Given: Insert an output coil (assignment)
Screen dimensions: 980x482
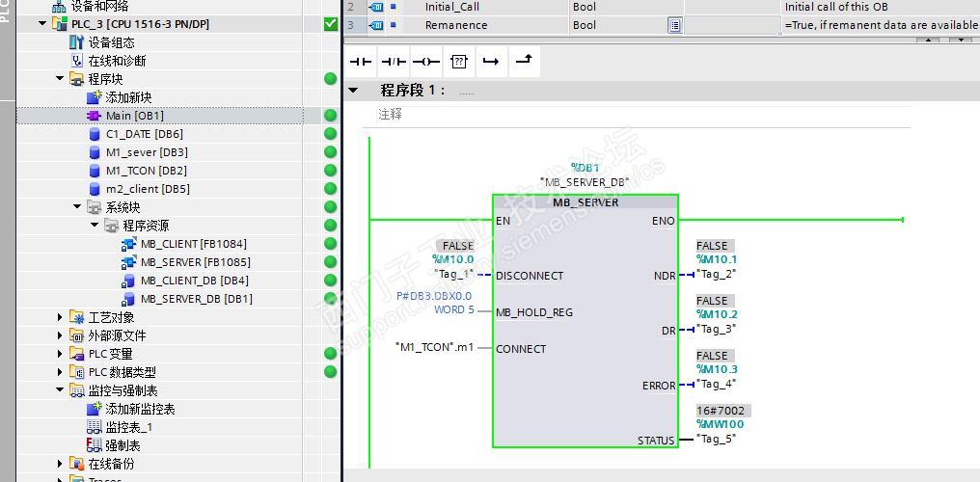Looking at the screenshot, I should (427, 62).
